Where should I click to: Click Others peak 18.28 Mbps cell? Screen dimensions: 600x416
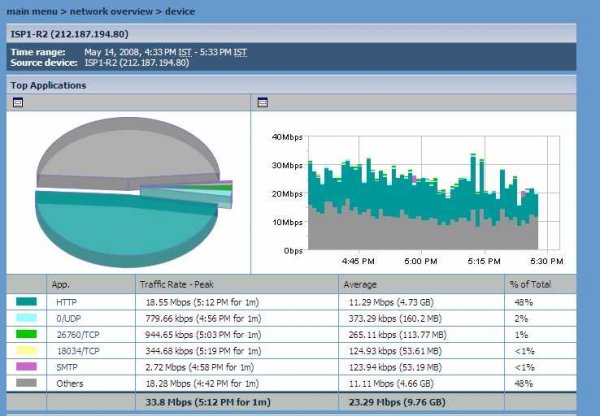tap(202, 383)
